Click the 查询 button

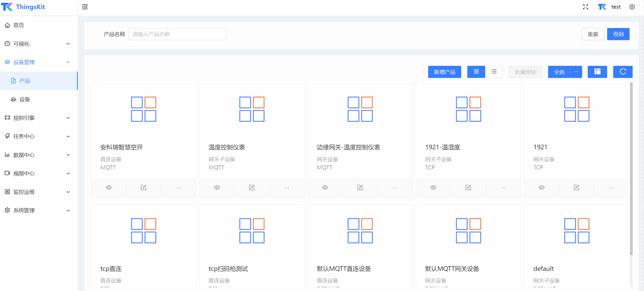tap(618, 34)
